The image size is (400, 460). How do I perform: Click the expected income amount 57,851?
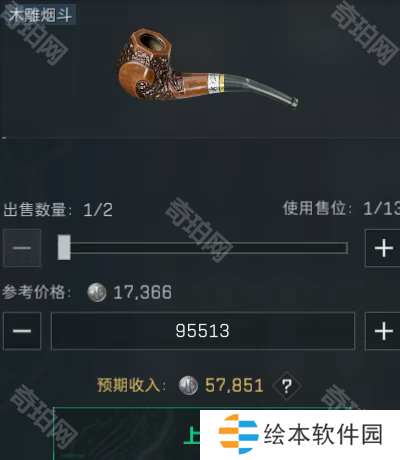coord(234,385)
